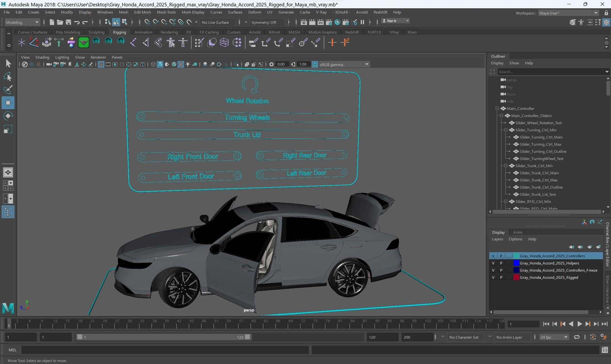Toggle visibility V of Controllers layer
611x364 pixels.
(x=493, y=256)
